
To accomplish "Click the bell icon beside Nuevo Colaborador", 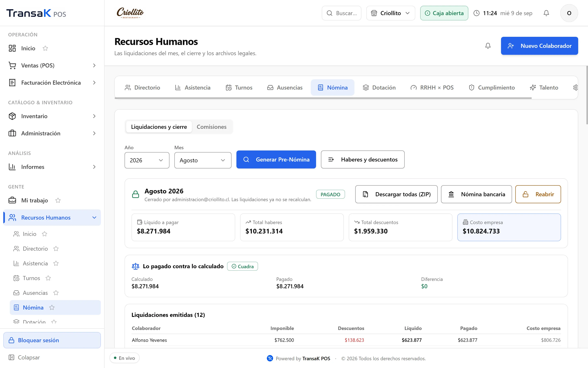I will 488,46.
